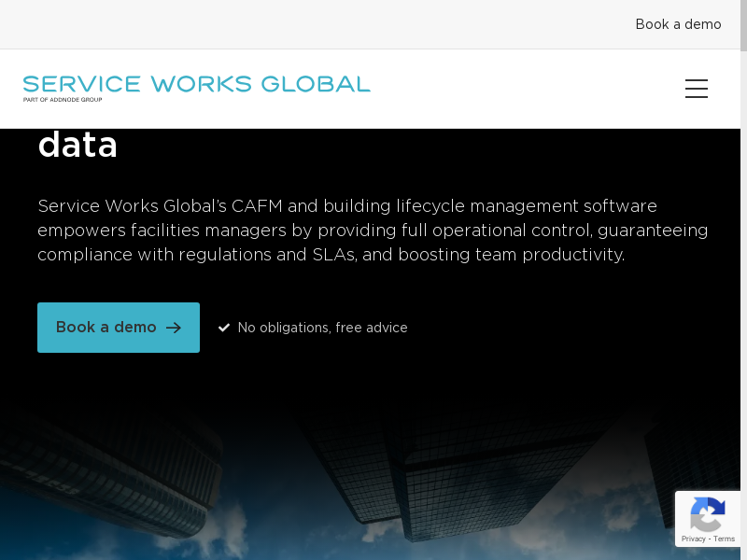The image size is (747, 560).
Task: Open the reCAPTCHA Privacy link
Action: pos(693,539)
